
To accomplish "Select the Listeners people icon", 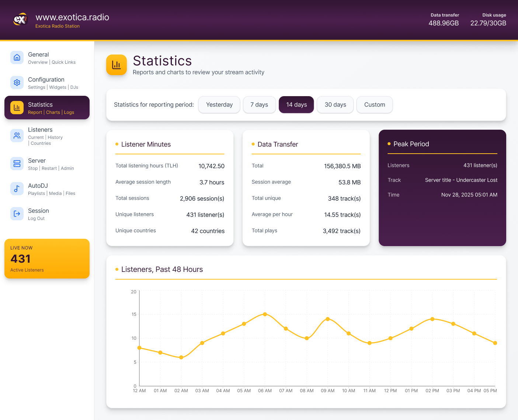I will point(17,136).
